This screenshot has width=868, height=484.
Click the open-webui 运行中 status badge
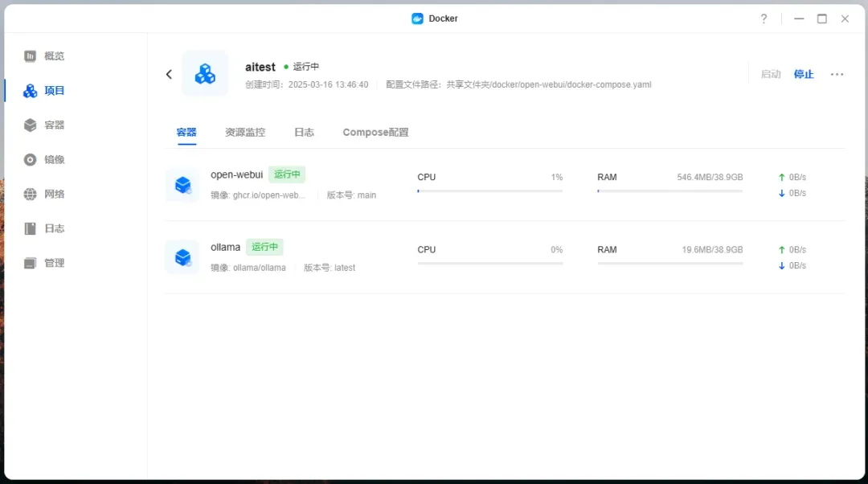coord(287,174)
